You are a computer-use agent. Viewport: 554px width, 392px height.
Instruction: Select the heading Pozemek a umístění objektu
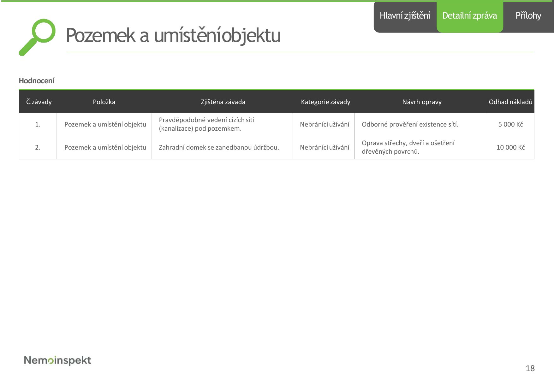click(x=173, y=35)
